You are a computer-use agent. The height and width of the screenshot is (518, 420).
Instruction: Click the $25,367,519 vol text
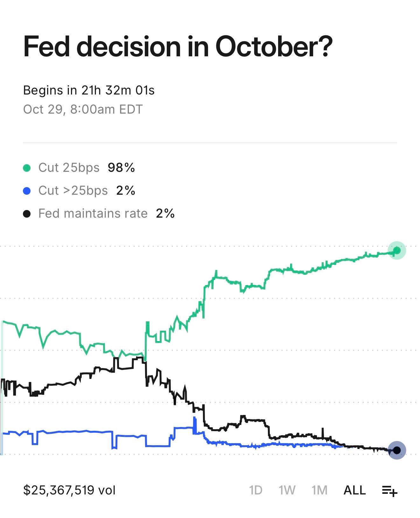coord(69,490)
